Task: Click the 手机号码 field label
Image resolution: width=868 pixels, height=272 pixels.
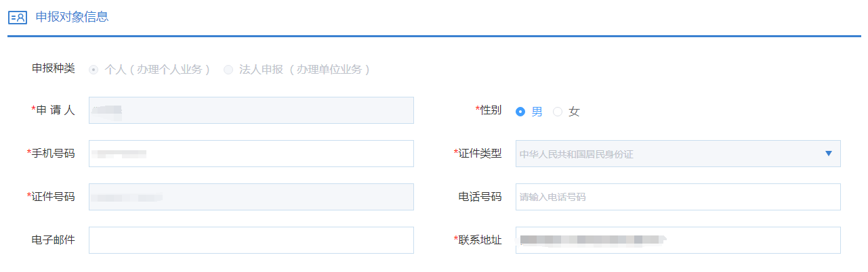Action: [x=53, y=154]
